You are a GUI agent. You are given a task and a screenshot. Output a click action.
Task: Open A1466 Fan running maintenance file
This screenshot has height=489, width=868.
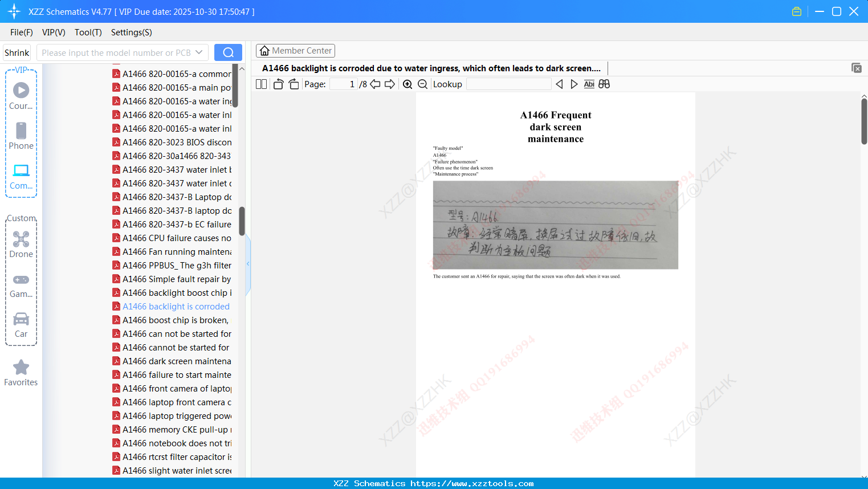tap(172, 252)
